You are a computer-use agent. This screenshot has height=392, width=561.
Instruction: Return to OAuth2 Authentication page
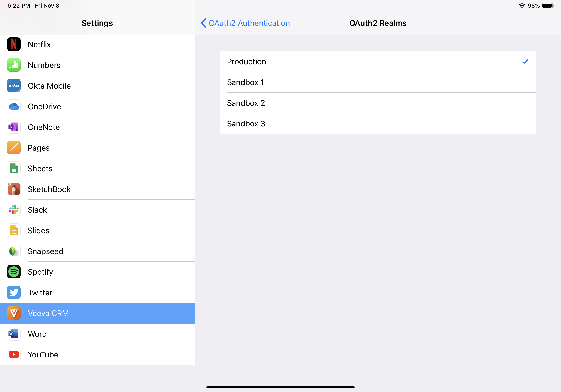[x=249, y=23]
